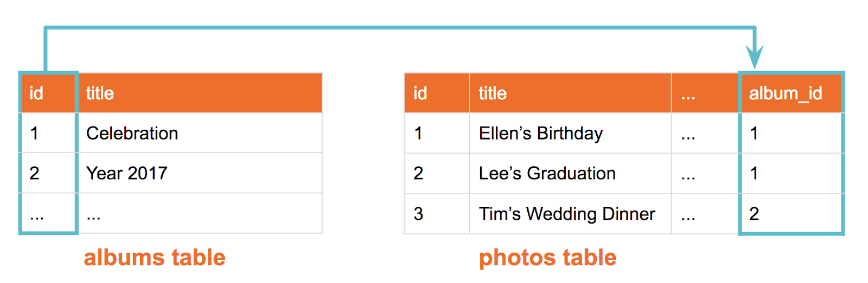Image resolution: width=868 pixels, height=283 pixels.
Task: Click albums id cell containing 2
Action: coord(48,173)
